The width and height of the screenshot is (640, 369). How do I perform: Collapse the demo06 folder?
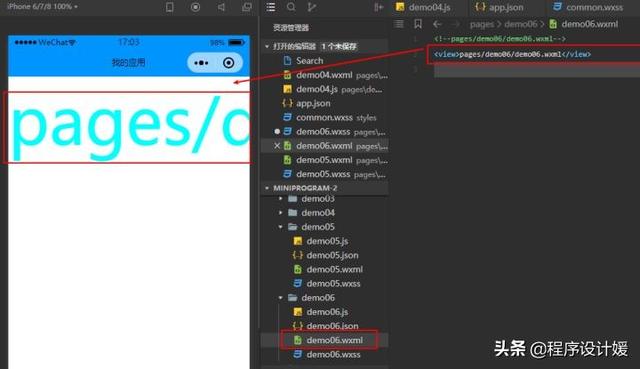point(280,298)
